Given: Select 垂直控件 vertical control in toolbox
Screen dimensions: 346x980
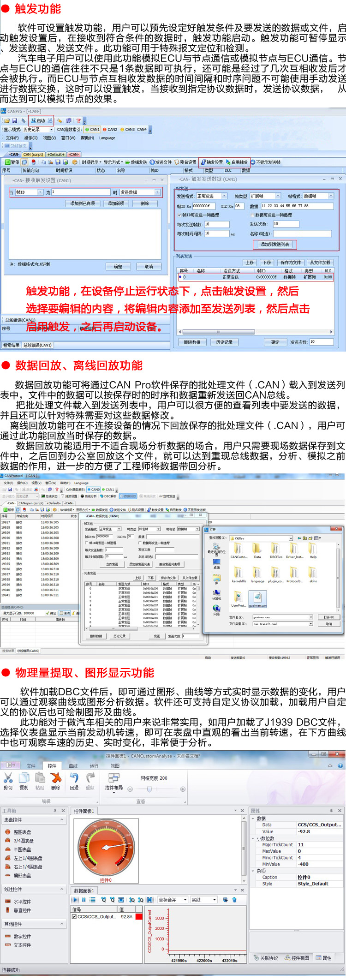Looking at the screenshot, I should 18,910.
